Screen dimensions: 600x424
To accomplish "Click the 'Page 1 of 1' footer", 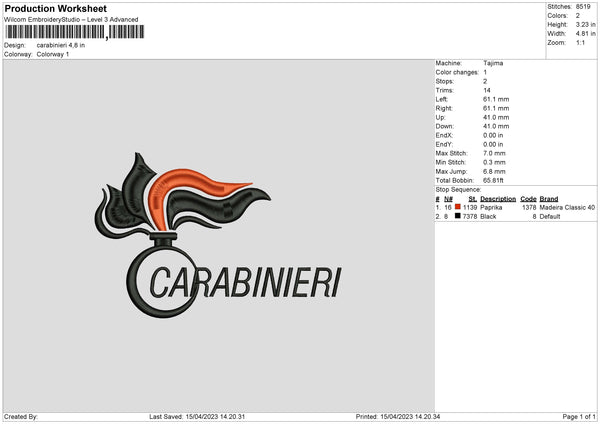I will (579, 417).
